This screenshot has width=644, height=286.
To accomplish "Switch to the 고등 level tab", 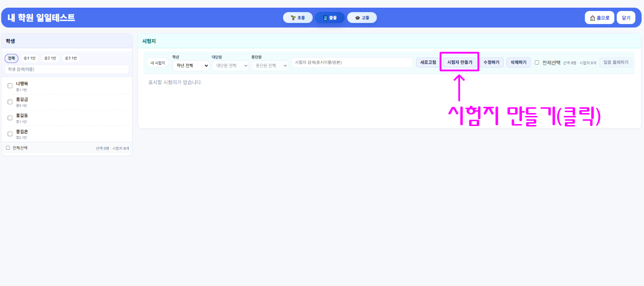I will pyautogui.click(x=362, y=18).
